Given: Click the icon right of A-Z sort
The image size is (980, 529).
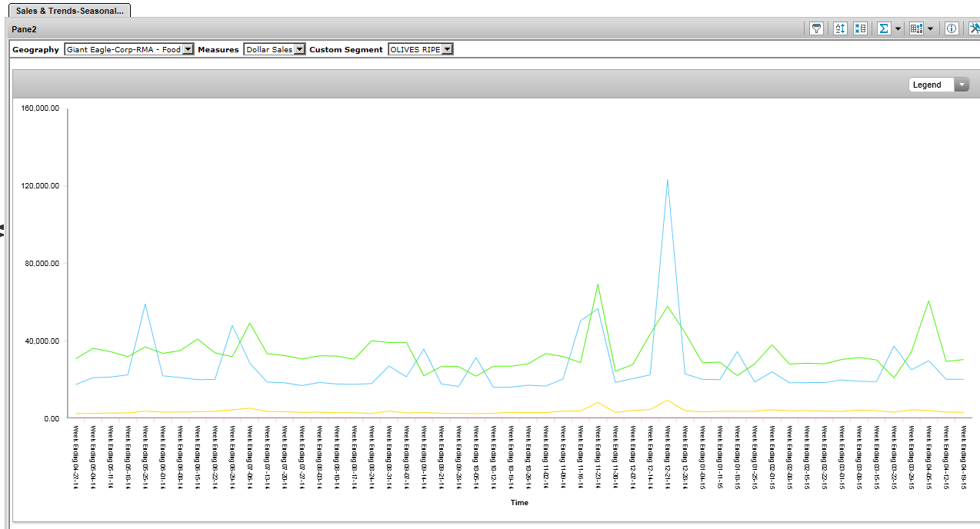Looking at the screenshot, I should coord(860,28).
